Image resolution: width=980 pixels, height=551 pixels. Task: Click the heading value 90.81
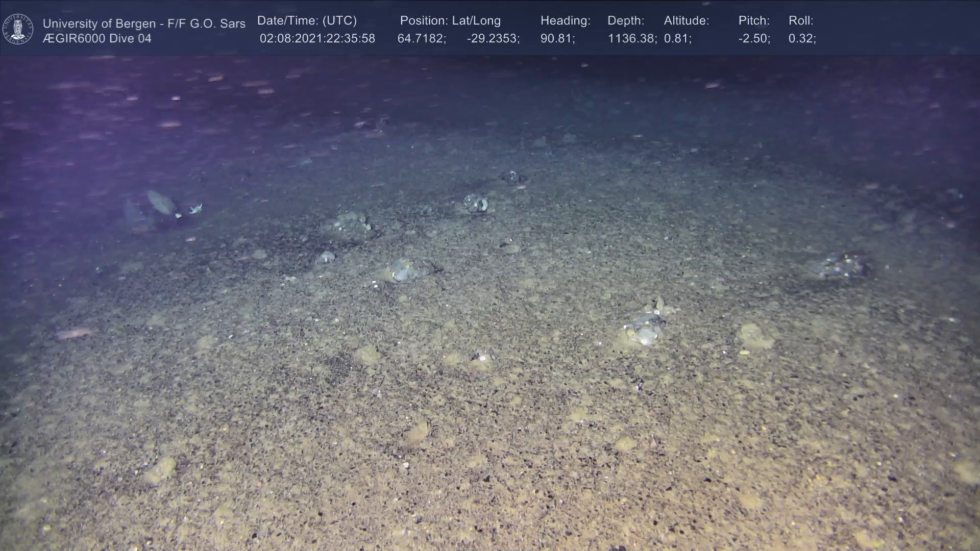[557, 39]
